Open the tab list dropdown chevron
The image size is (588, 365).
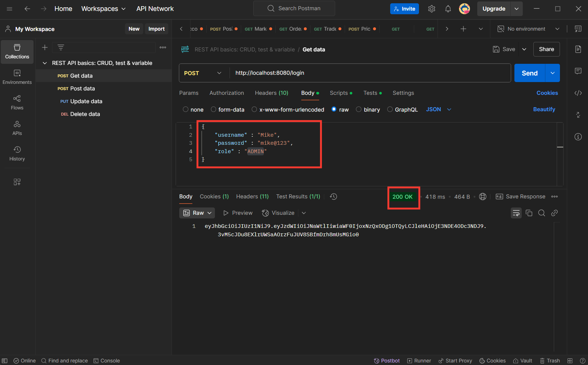pos(481,29)
